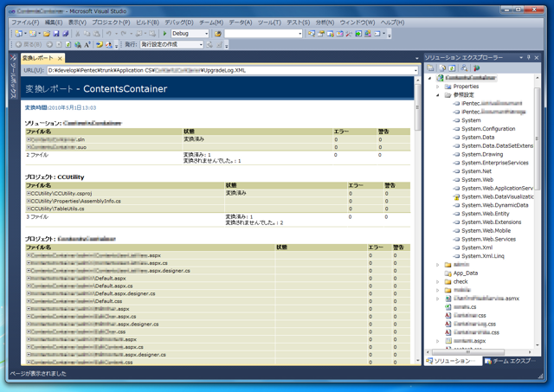Collapse the 参照設定 references folder
This screenshot has height=392, width=554.
437,95
